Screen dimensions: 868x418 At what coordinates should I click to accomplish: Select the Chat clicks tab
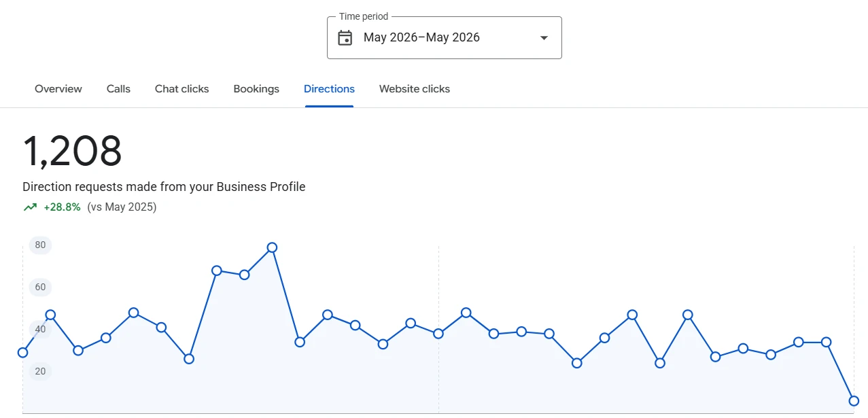181,89
